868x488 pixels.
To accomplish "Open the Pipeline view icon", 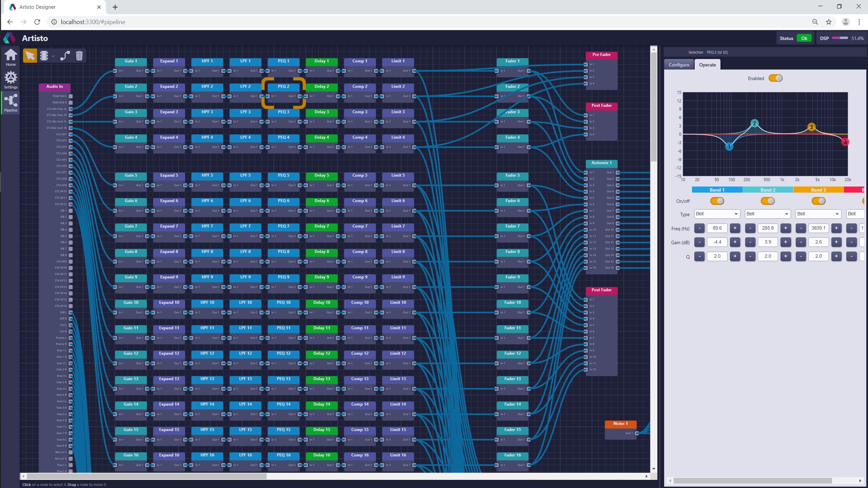I will pyautogui.click(x=11, y=103).
